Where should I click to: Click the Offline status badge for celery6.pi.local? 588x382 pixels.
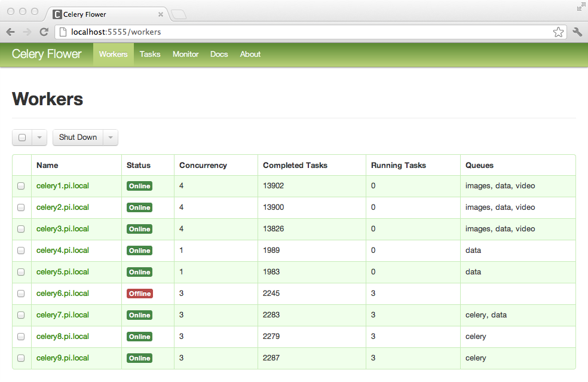(x=139, y=293)
